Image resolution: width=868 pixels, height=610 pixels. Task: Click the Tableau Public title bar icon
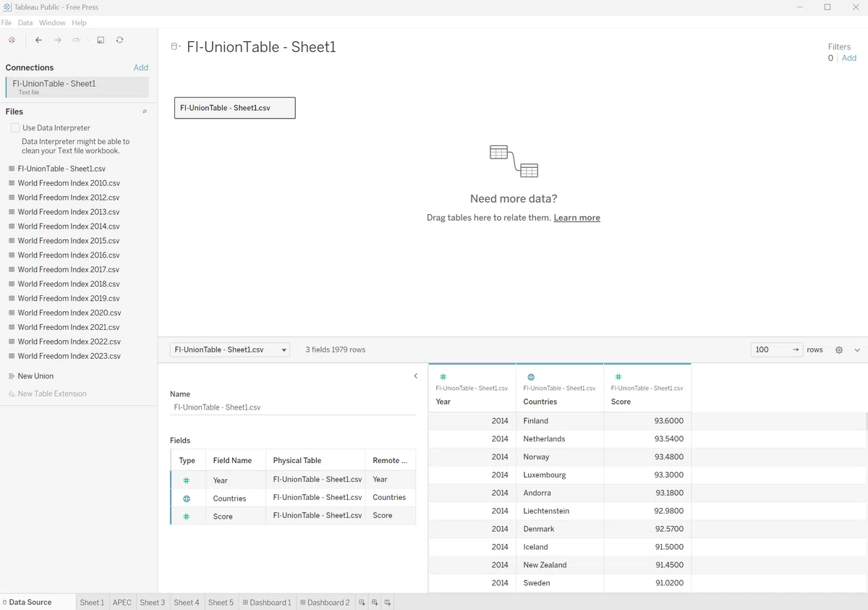point(7,7)
